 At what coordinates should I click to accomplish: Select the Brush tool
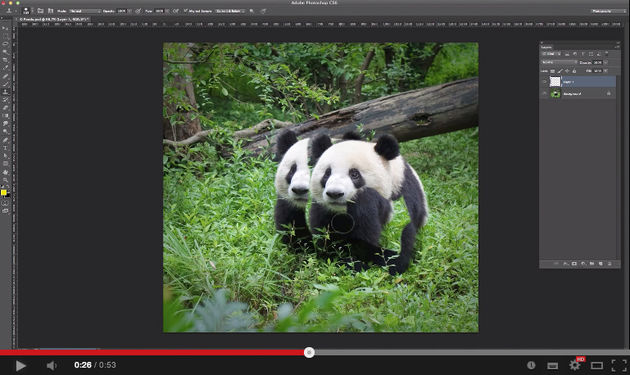coord(5,84)
